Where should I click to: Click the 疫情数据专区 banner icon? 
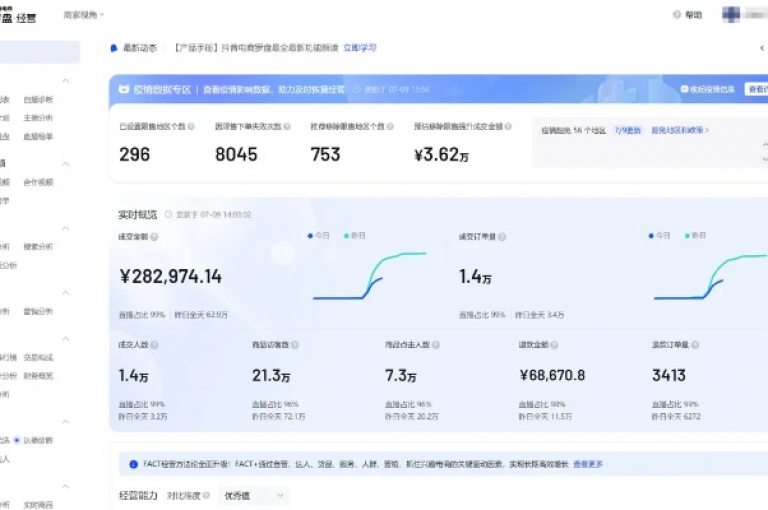124,89
